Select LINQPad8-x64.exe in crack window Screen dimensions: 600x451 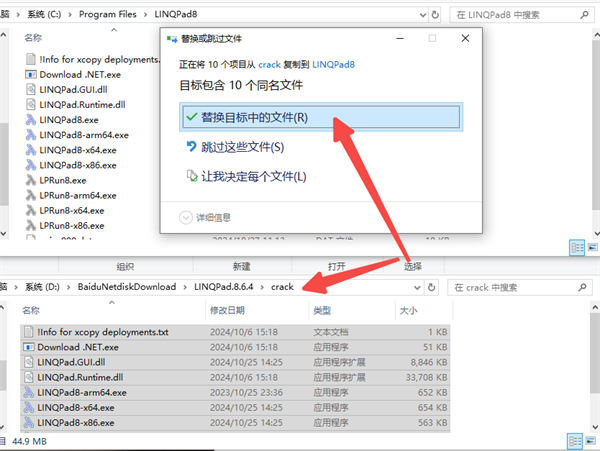235,407
